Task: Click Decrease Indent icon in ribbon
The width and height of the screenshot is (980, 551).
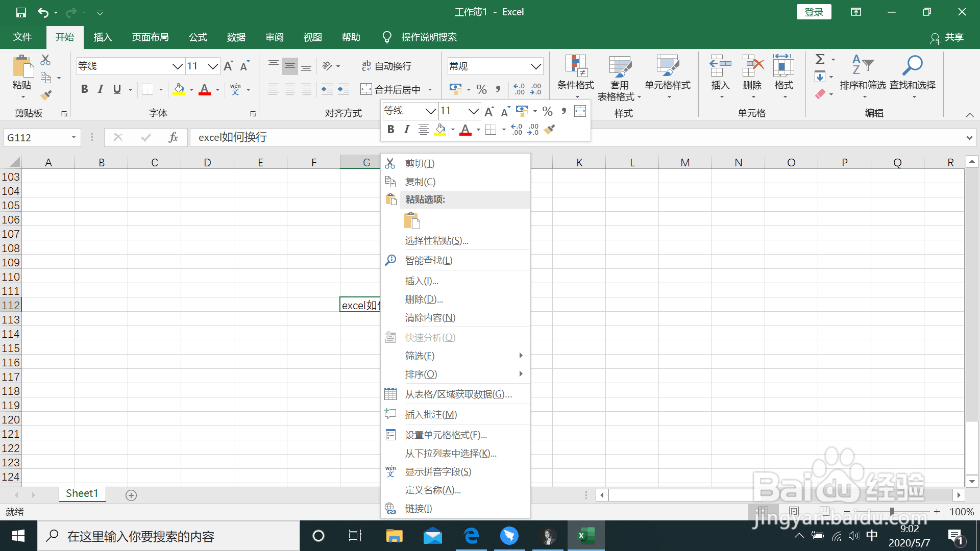Action: 327,89
